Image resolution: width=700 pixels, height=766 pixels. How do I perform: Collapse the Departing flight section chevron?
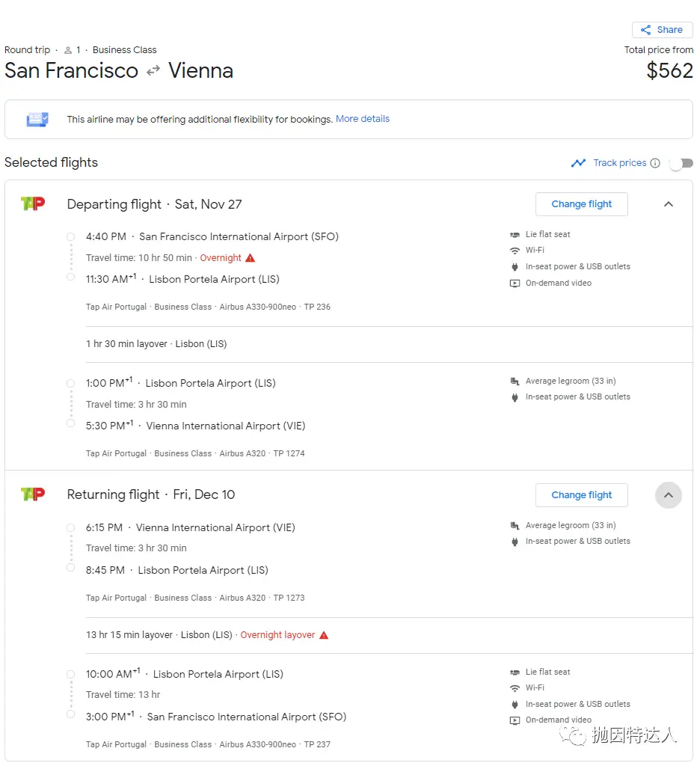(669, 204)
